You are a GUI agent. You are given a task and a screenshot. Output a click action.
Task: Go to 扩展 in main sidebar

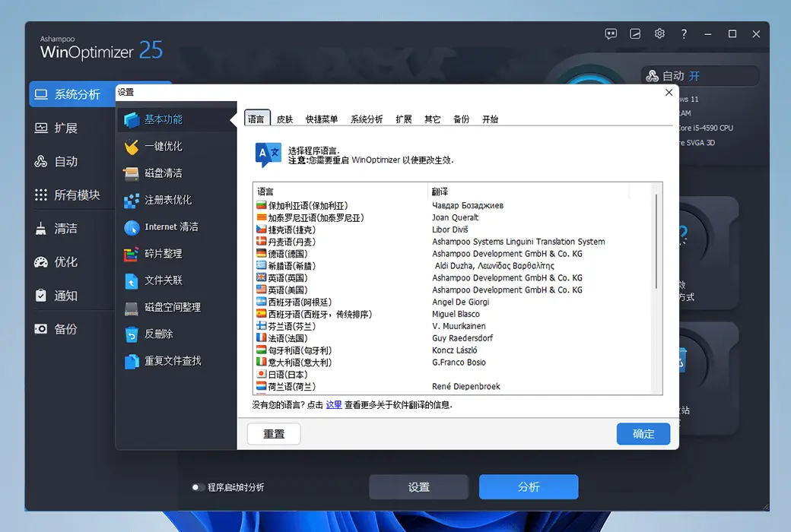[x=72, y=128]
